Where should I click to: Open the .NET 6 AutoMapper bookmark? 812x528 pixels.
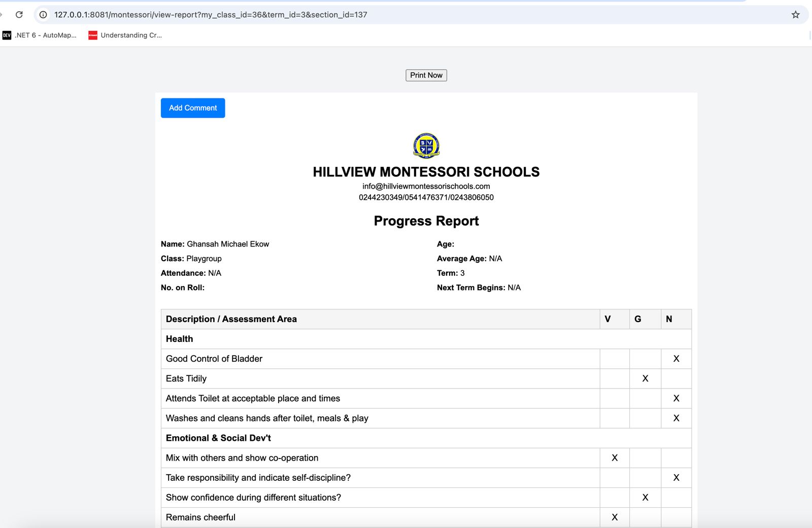40,35
